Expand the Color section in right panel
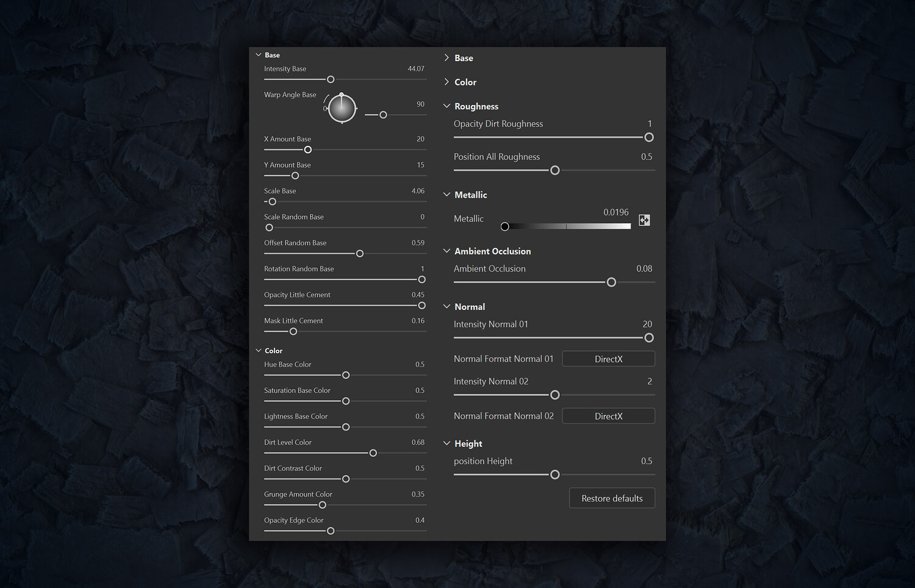Screen dimensions: 915x588 coord(447,82)
